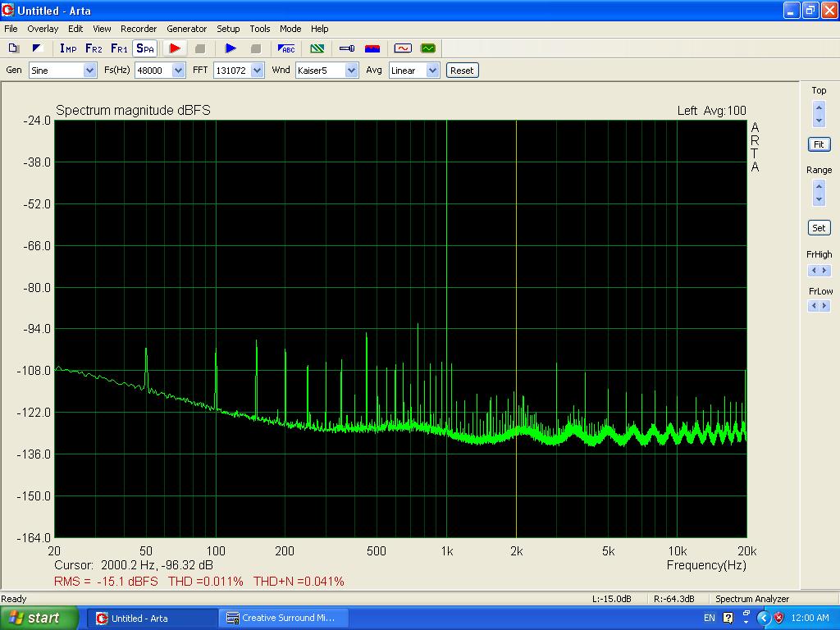
Task: Click the second grey stop button
Action: pos(256,48)
